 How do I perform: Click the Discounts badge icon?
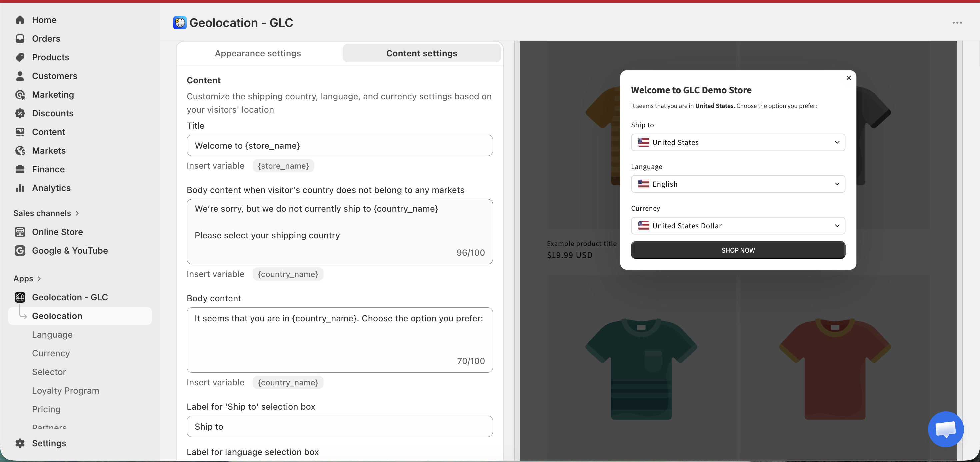pos(20,113)
